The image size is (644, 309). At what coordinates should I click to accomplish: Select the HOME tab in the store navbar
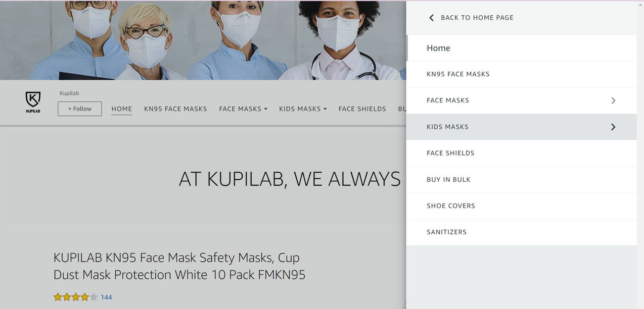[122, 109]
